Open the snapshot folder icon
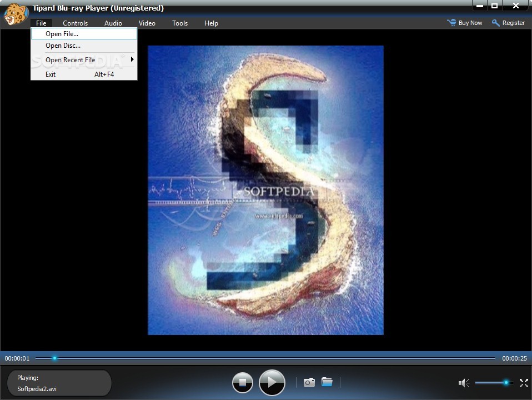The width and height of the screenshot is (532, 400). point(327,382)
